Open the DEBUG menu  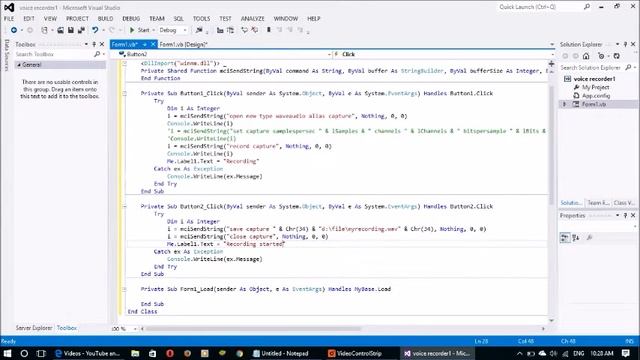point(131,18)
